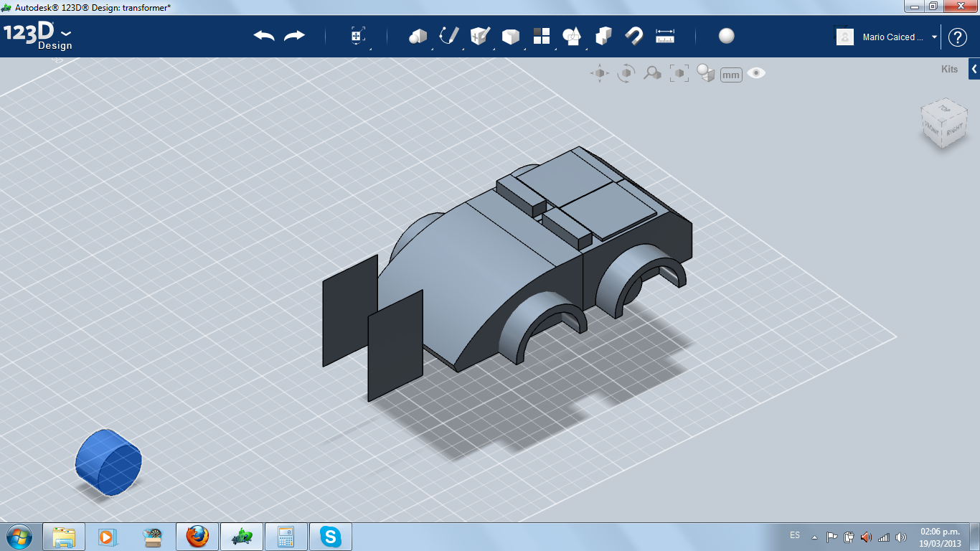Open Calculator from the taskbar
The image size is (980, 551).
click(286, 537)
